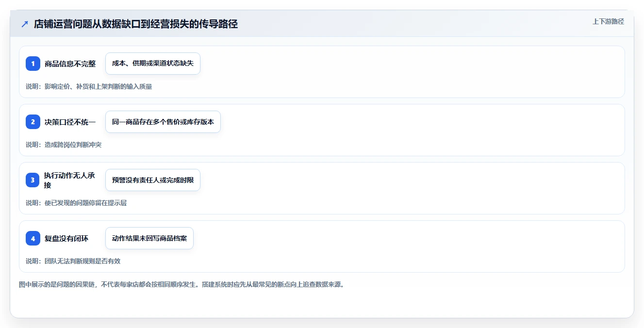This screenshot has height=328, width=644.
Task: Click the step 1 number badge
Action: point(33,64)
